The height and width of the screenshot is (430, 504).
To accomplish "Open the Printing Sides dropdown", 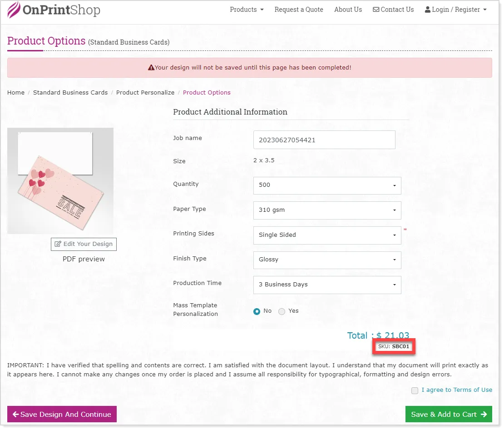I will click(327, 235).
